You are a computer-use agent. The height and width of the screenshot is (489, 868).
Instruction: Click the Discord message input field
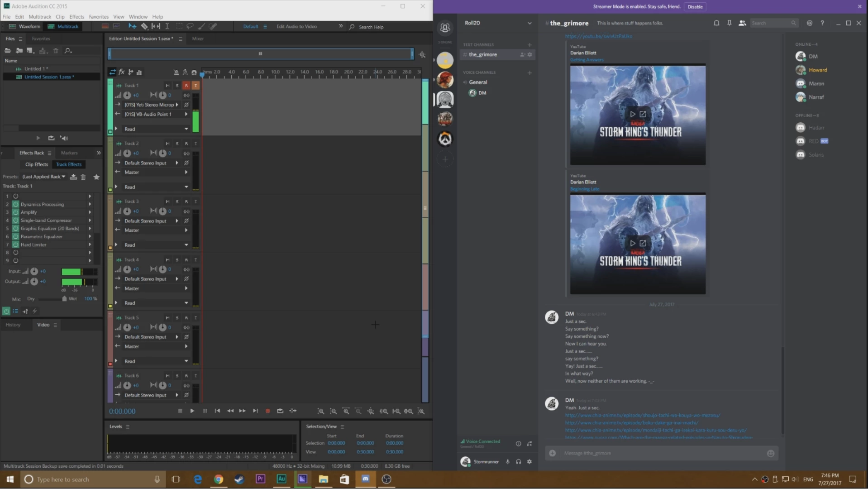click(x=663, y=453)
